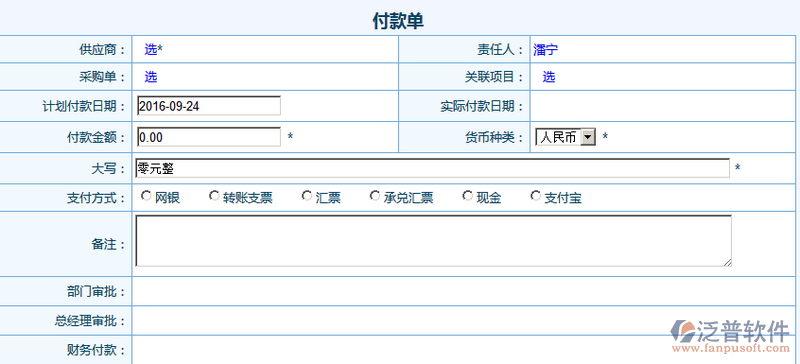Select the 转账支票 payment option
800x364 pixels.
[214, 196]
